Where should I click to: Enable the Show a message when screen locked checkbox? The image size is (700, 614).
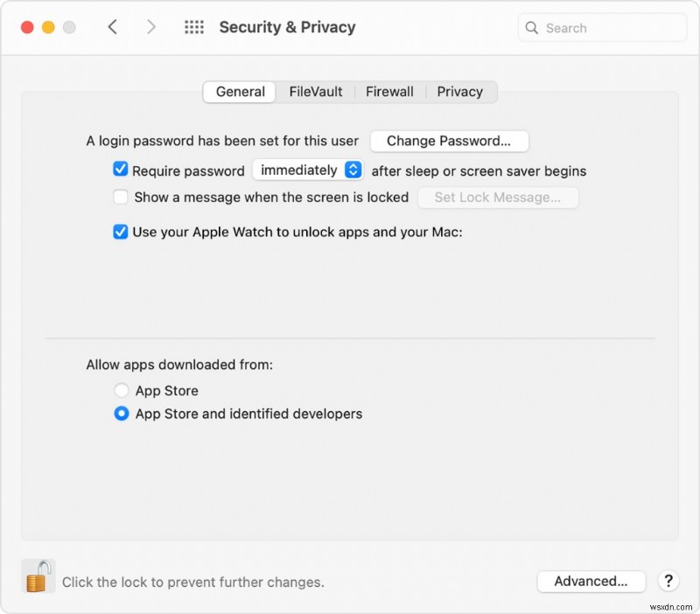coord(120,198)
